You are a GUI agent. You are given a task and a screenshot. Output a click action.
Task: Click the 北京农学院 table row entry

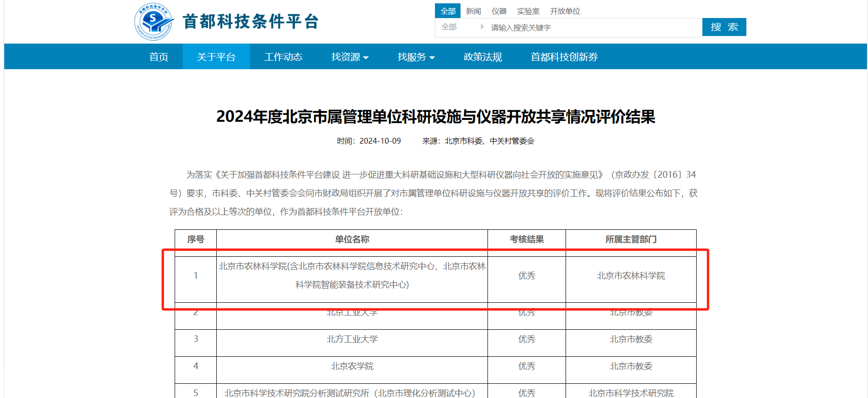click(352, 366)
